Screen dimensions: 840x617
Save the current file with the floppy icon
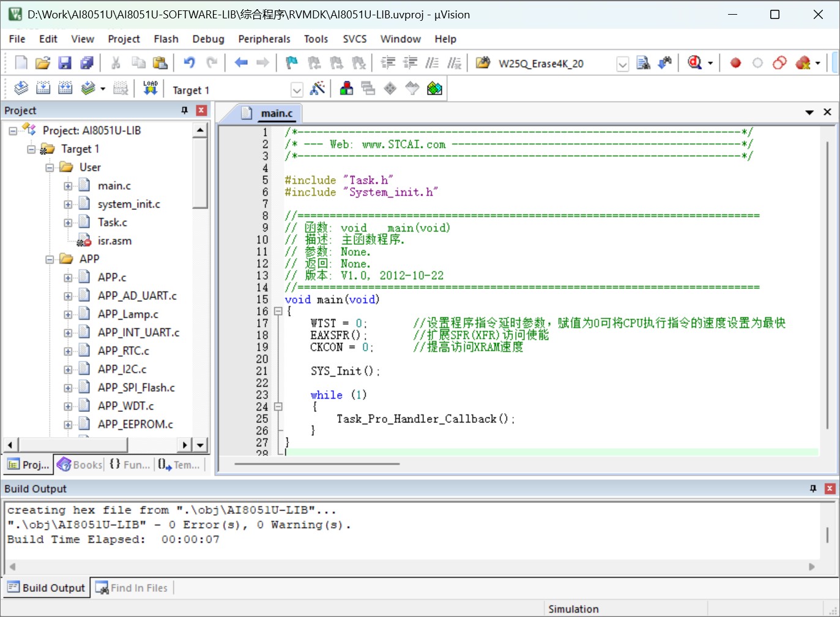click(x=65, y=63)
